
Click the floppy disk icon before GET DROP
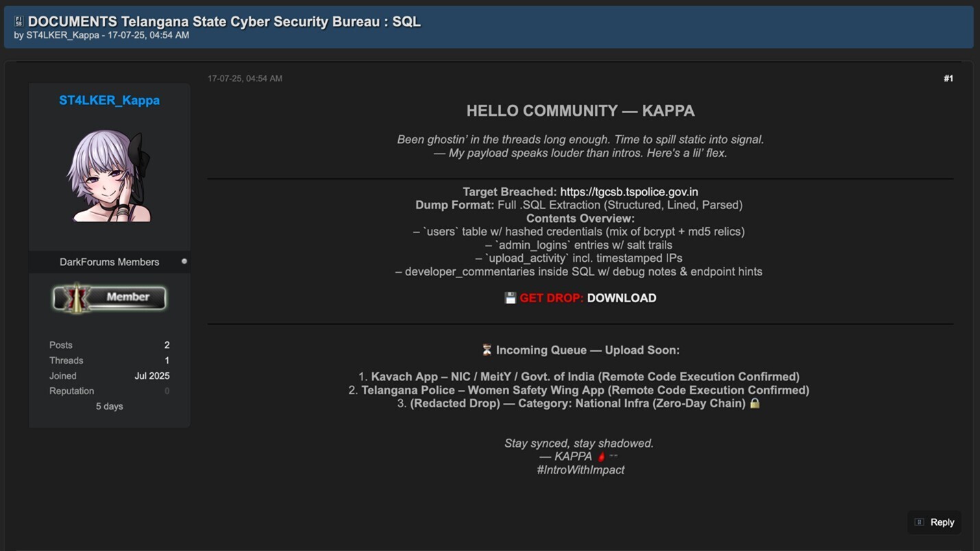pyautogui.click(x=511, y=297)
